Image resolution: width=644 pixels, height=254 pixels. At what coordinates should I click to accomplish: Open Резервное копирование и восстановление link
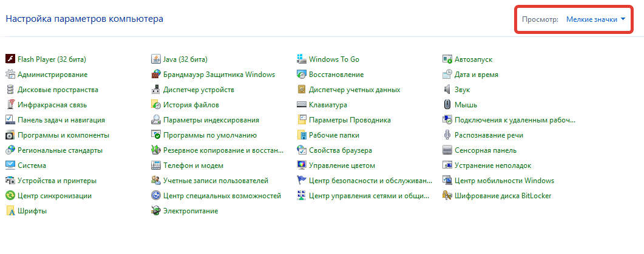coord(223,150)
